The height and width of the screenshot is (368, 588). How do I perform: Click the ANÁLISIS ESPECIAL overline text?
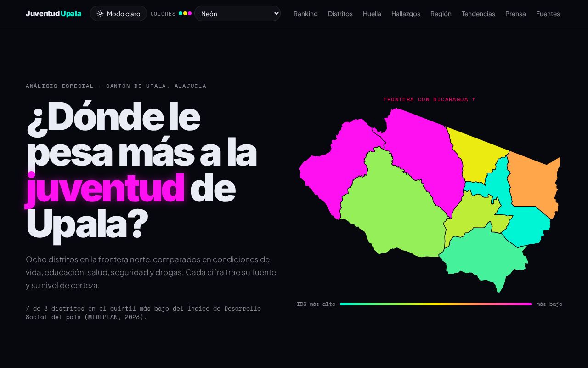coord(116,86)
